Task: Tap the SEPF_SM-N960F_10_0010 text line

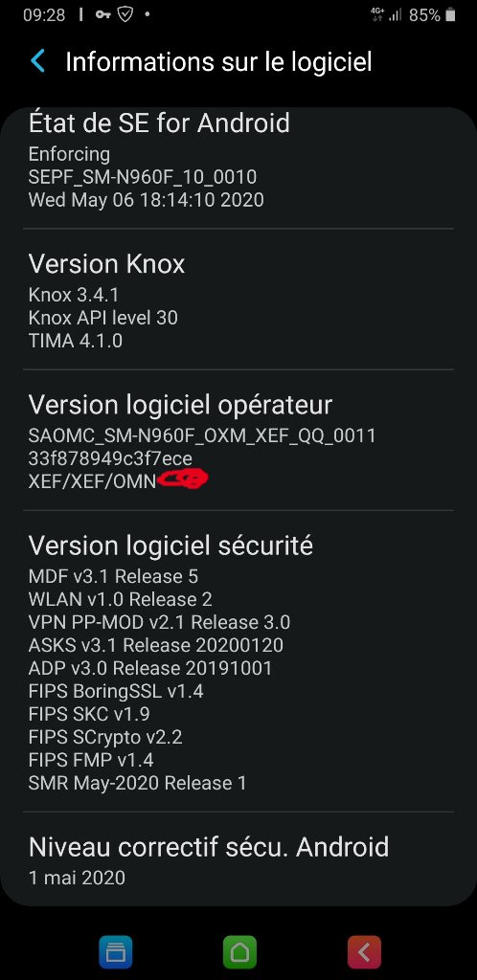Action: 143,177
